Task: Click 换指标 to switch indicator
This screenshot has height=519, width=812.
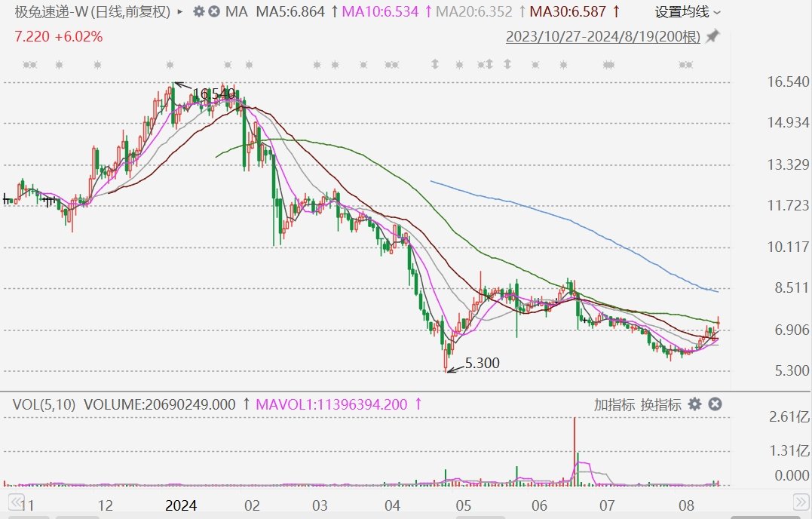Action: [x=660, y=404]
